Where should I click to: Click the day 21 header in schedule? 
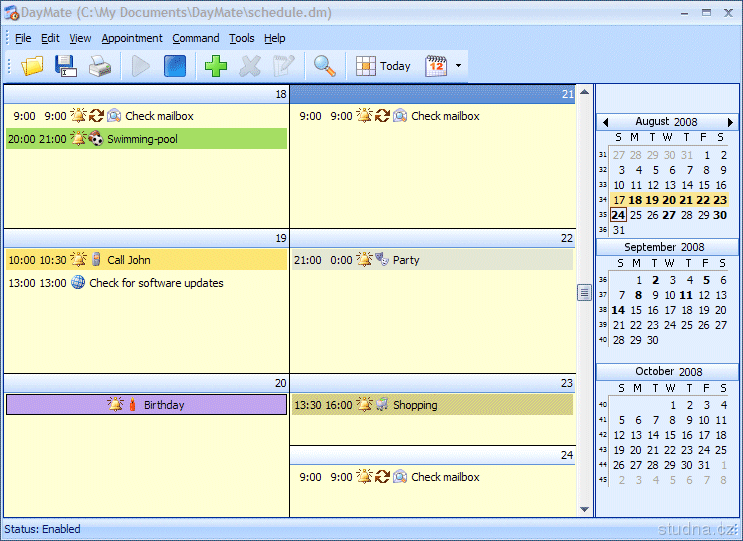pyautogui.click(x=432, y=94)
